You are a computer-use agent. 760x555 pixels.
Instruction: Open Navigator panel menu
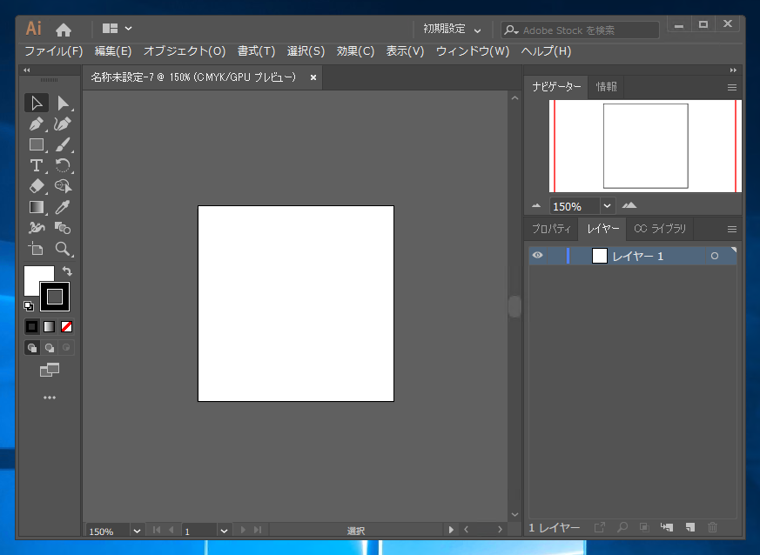click(732, 88)
